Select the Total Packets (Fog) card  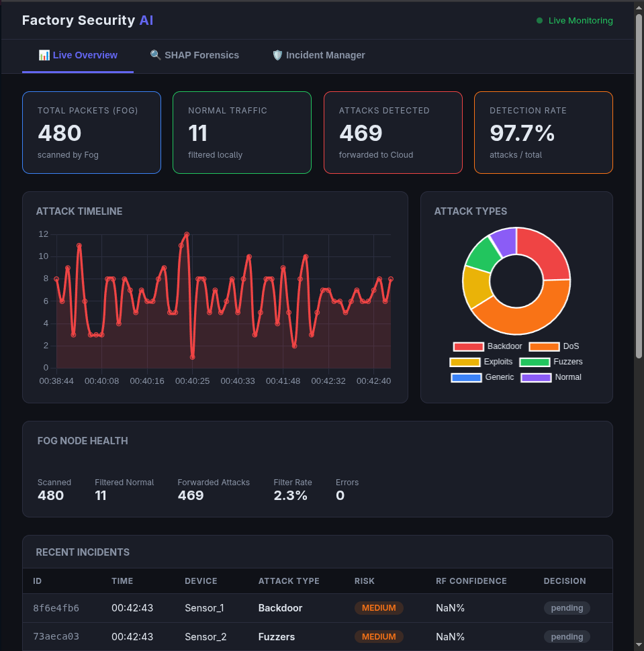pos(91,132)
